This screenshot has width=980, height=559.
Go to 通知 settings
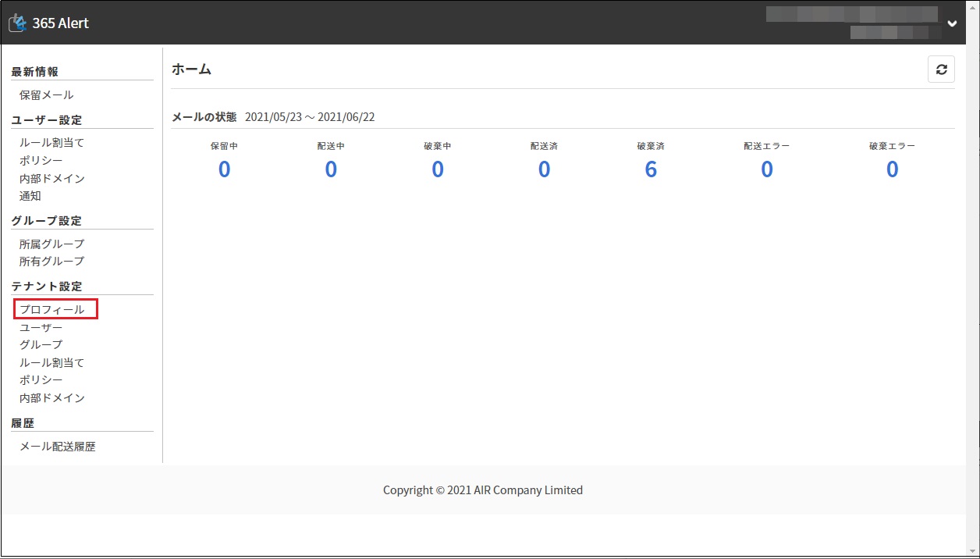[30, 196]
